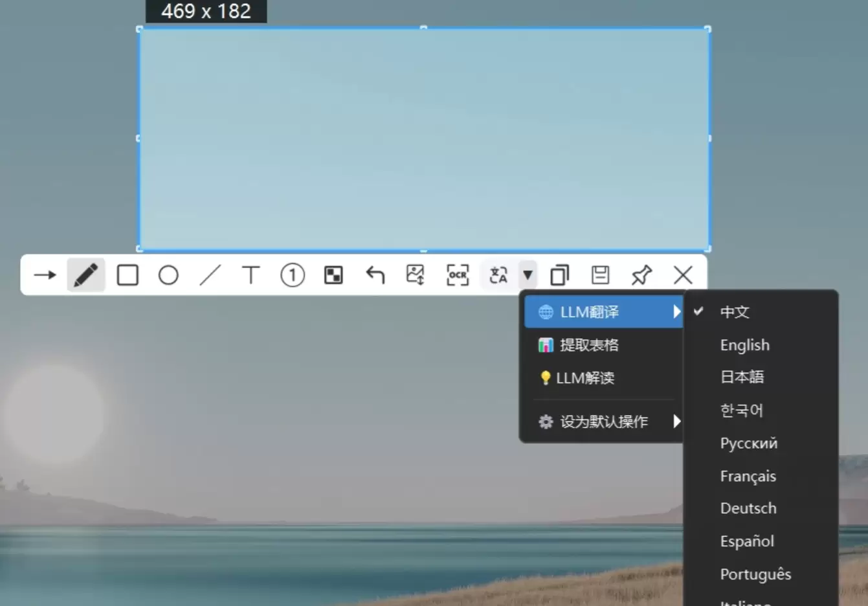Select the numbered step marker tool
Image resolution: width=868 pixels, height=606 pixels.
click(x=292, y=275)
